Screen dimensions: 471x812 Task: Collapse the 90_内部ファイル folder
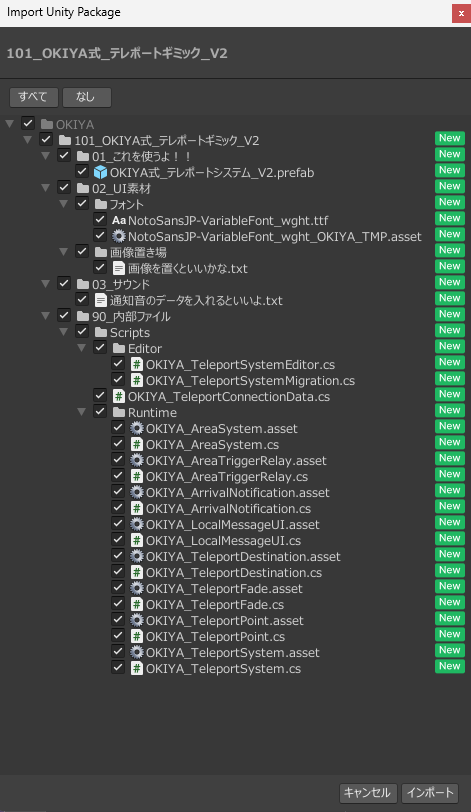click(46, 316)
